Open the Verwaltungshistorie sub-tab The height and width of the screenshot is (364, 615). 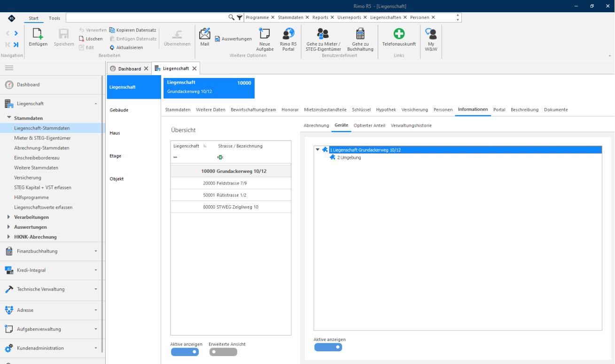(411, 125)
